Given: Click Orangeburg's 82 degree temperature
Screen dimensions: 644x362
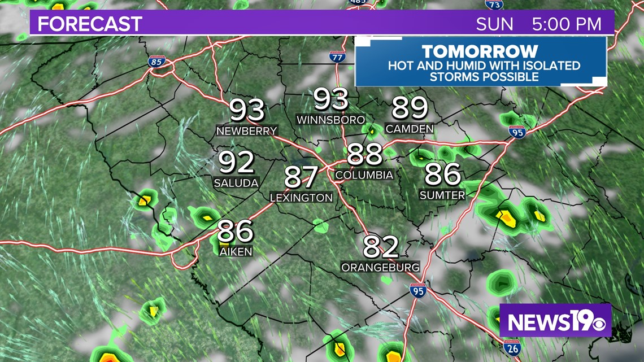Looking at the screenshot, I should coord(381,247).
